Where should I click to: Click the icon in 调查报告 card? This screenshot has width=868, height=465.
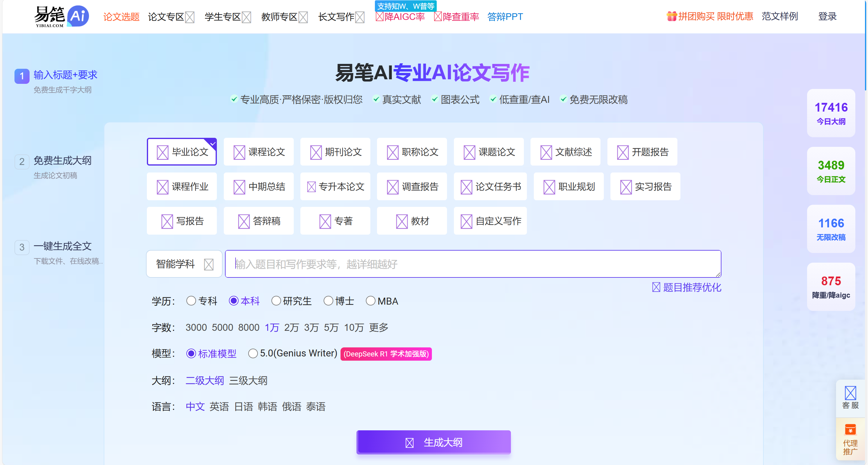[393, 187]
